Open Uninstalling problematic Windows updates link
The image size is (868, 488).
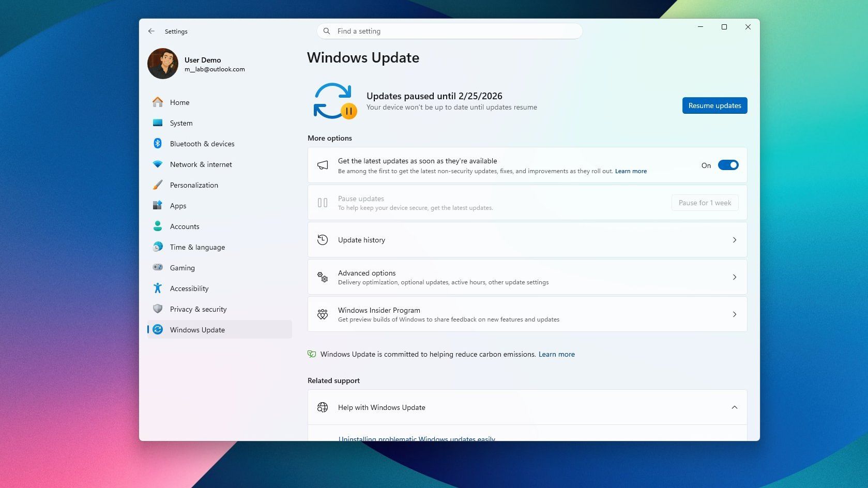(x=417, y=438)
